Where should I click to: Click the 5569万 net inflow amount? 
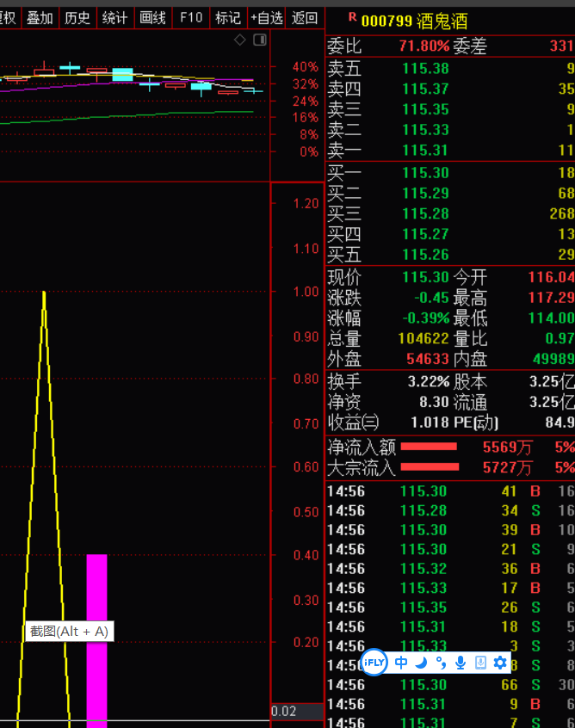pyautogui.click(x=507, y=447)
